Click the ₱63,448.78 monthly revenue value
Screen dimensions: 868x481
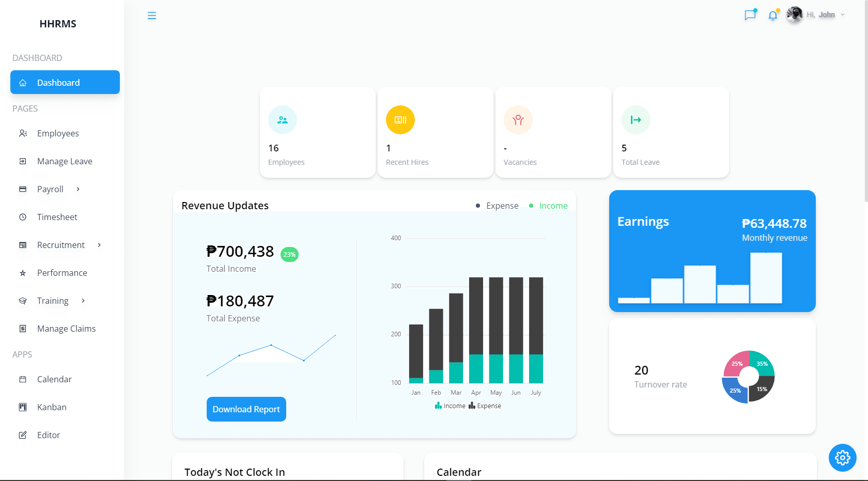[774, 223]
